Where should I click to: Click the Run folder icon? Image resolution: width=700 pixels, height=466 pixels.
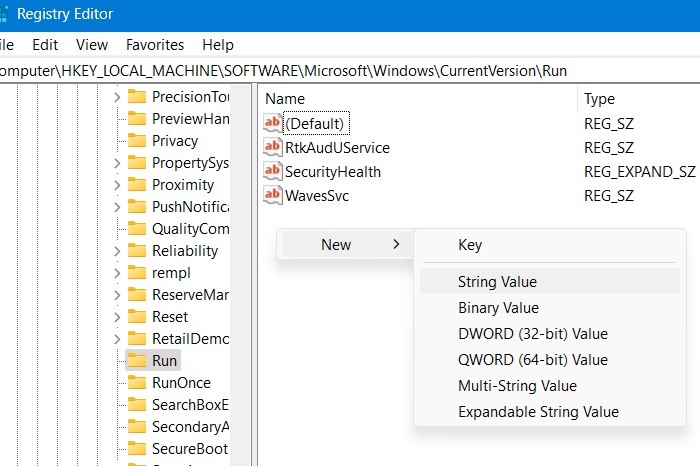point(137,360)
